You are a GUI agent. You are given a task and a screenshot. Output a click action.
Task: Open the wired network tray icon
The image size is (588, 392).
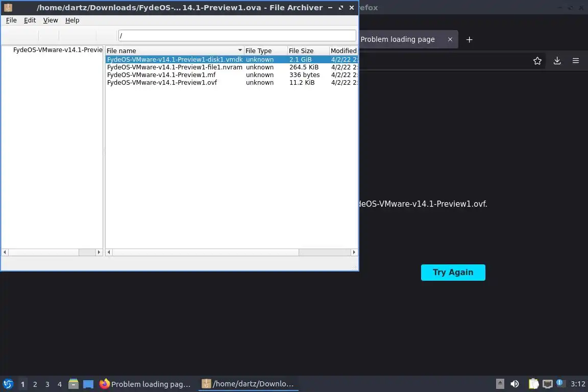coord(548,384)
